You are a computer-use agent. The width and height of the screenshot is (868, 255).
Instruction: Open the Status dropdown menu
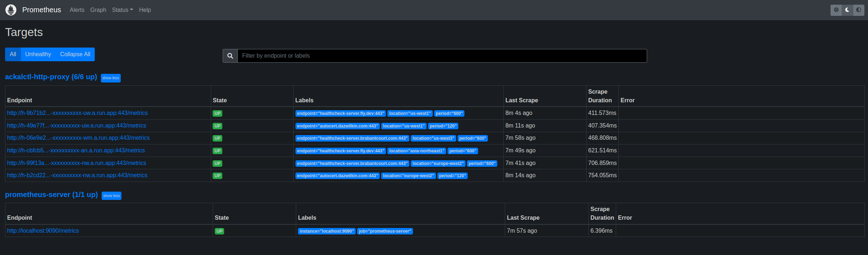pos(123,10)
